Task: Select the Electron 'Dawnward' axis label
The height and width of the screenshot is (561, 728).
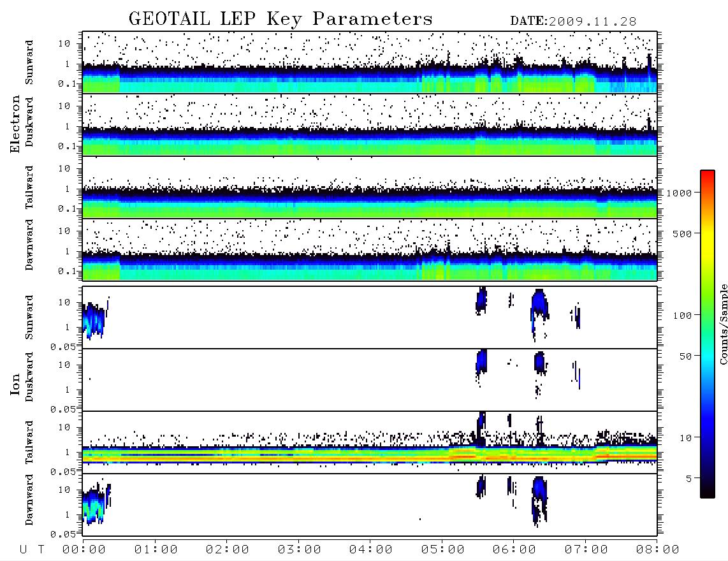Action: (x=29, y=245)
